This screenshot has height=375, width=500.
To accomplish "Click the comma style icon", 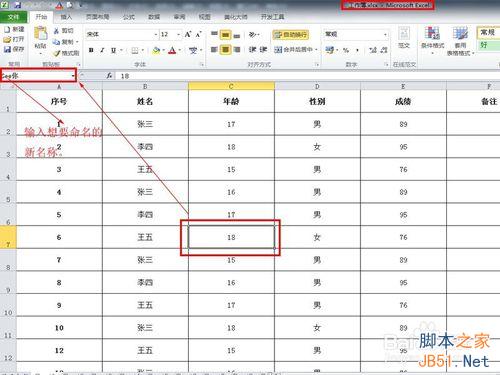I will [357, 50].
